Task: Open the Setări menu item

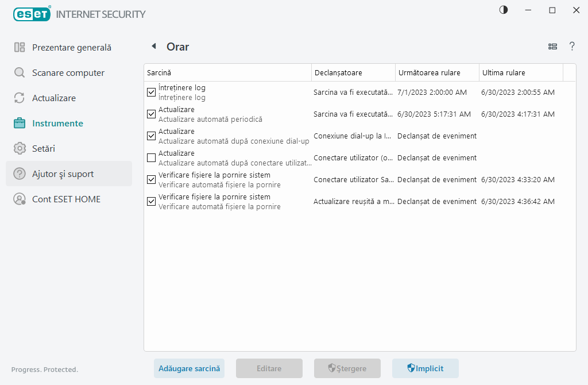Action: 44,149
